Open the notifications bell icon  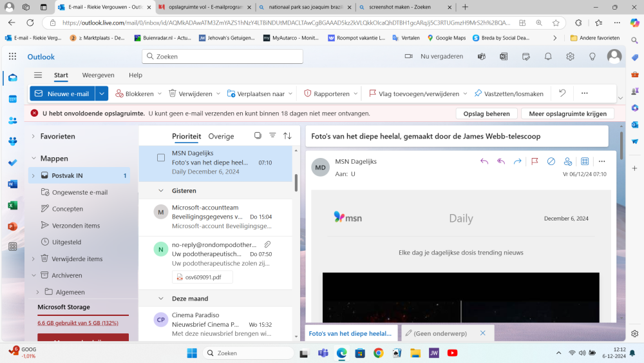tap(548, 57)
